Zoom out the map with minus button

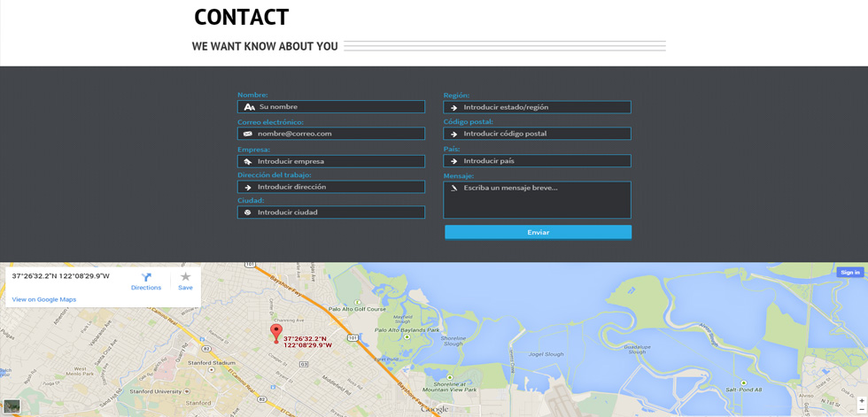tap(861, 410)
